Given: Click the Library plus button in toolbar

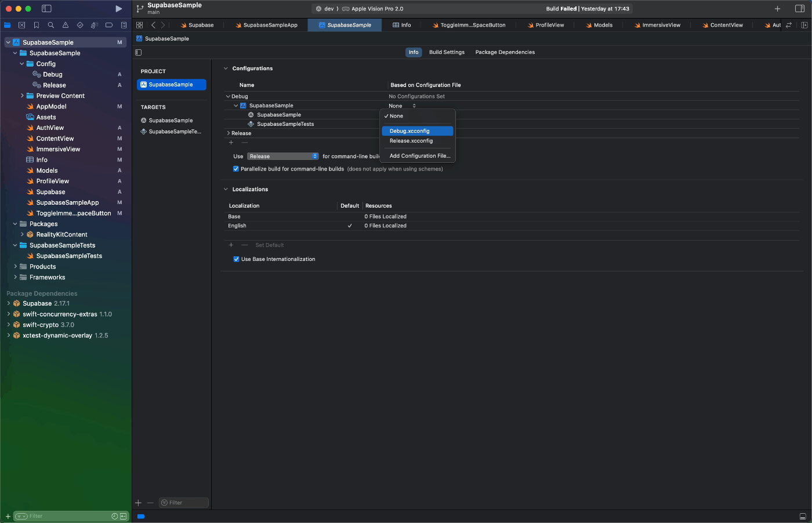Looking at the screenshot, I should [x=777, y=9].
